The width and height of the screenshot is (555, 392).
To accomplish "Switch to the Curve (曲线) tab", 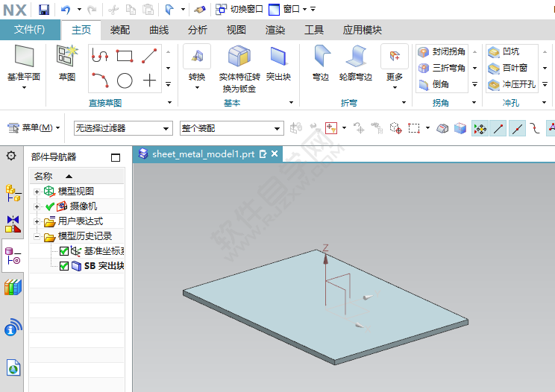I will tap(159, 30).
